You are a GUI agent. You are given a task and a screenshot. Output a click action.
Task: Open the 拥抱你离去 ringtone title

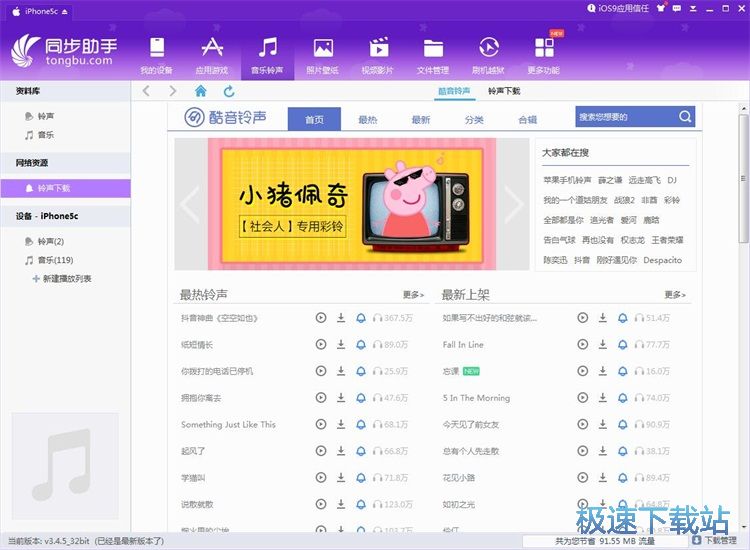click(201, 398)
